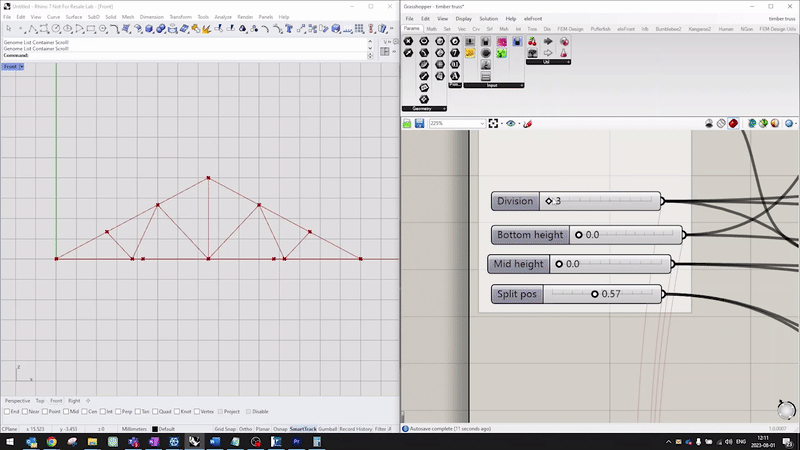Click the eye preview icon in the canvas toolbar

pyautogui.click(x=511, y=123)
